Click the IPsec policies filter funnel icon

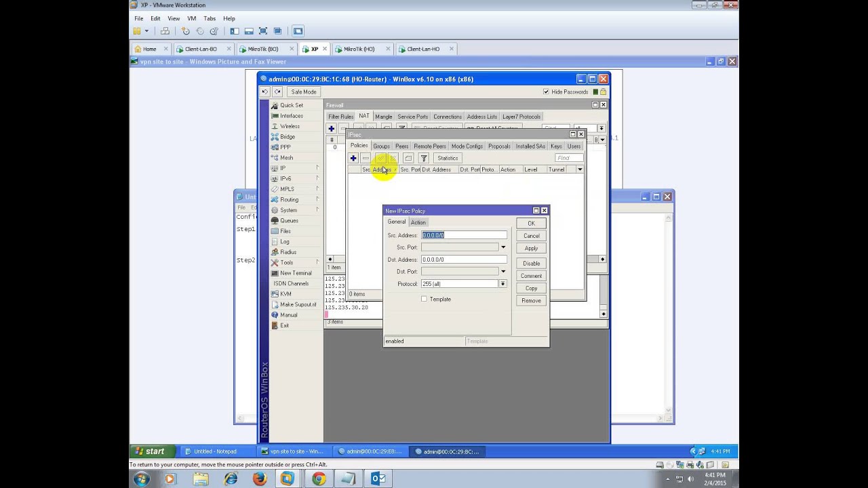(x=424, y=158)
